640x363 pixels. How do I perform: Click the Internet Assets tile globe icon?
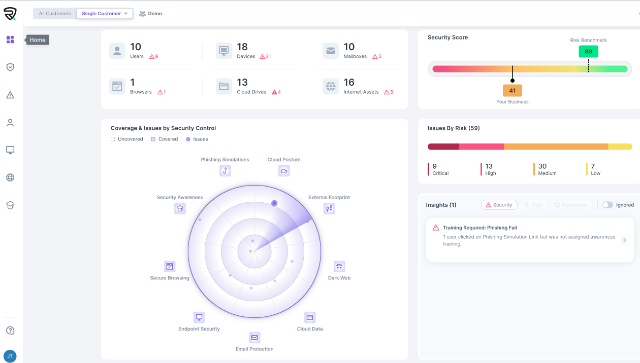331,87
